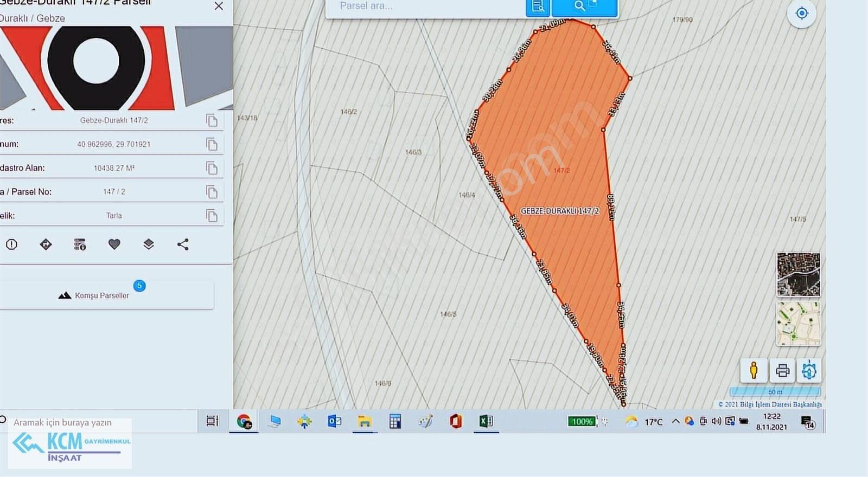Image resolution: width=868 pixels, height=477 pixels.
Task: Open Chrome from the taskbar
Action: pyautogui.click(x=244, y=421)
